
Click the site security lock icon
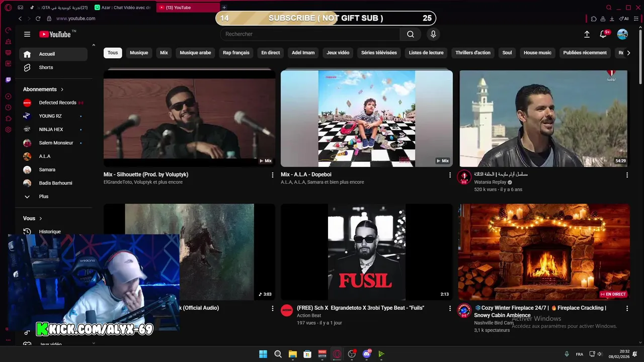(49, 19)
